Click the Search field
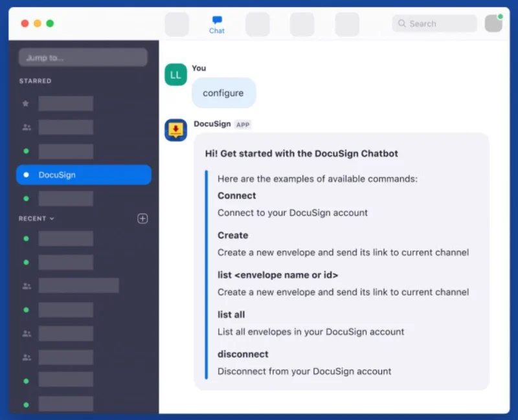Image resolution: width=518 pixels, height=420 pixels. pos(434,23)
